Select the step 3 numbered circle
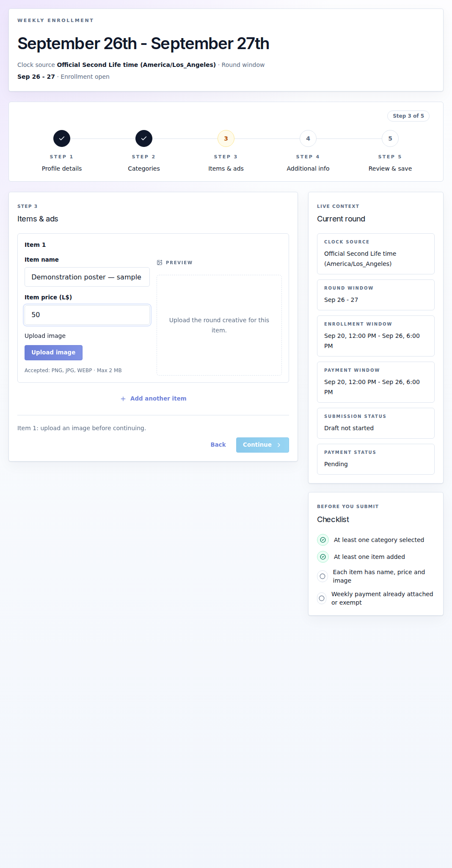 pyautogui.click(x=226, y=138)
